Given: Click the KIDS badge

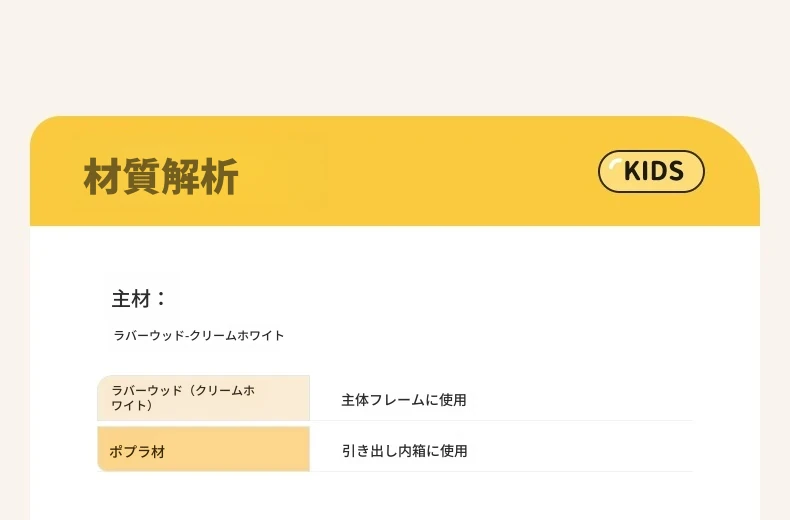Looking at the screenshot, I should pos(651,171).
